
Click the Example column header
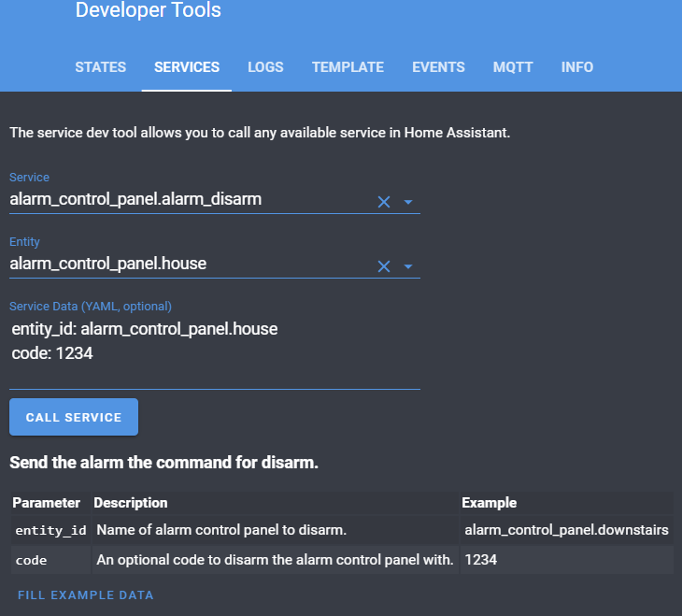490,503
